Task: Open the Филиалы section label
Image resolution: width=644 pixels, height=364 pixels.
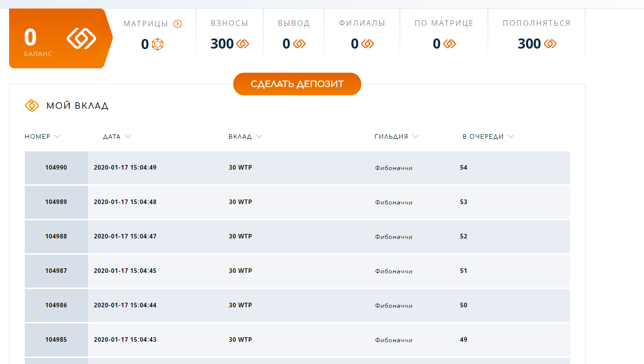Action: 362,23
